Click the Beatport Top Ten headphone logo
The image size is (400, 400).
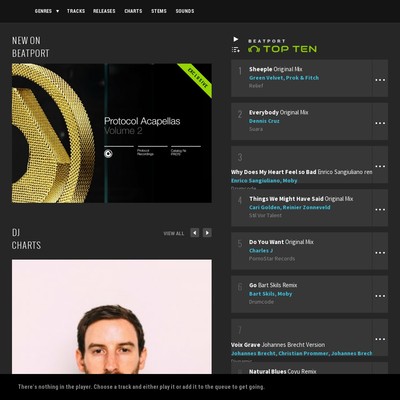[282, 46]
